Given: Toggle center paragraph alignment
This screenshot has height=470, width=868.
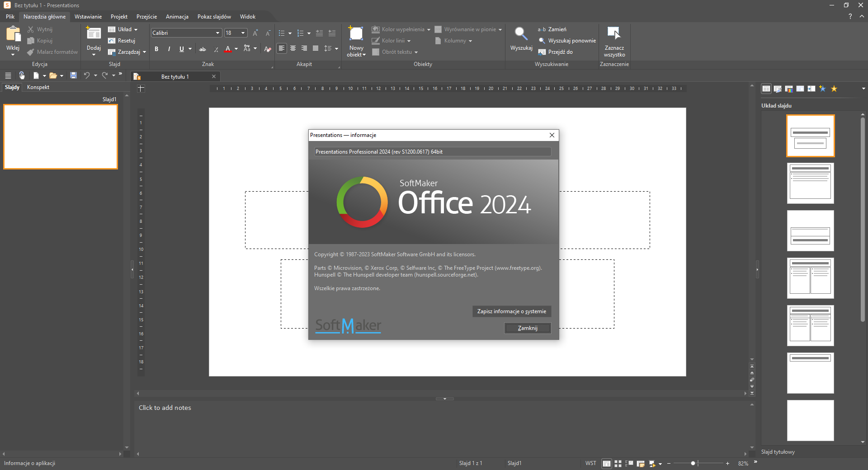Looking at the screenshot, I should click(293, 48).
